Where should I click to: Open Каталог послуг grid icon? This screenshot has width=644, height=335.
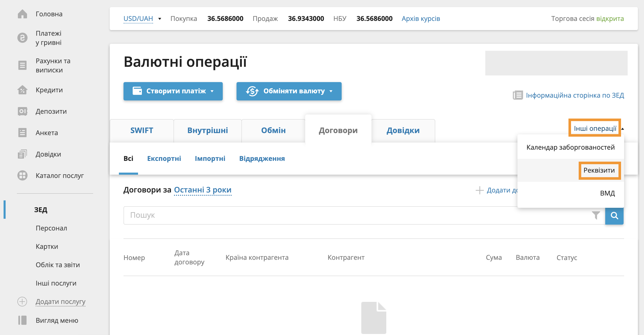pyautogui.click(x=22, y=176)
